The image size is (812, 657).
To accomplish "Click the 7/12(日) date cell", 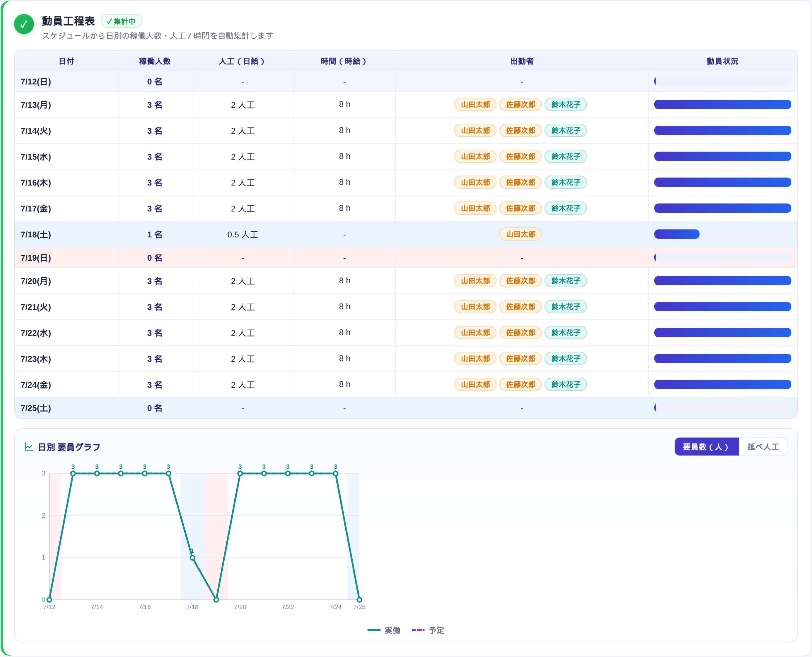I will tap(66, 82).
